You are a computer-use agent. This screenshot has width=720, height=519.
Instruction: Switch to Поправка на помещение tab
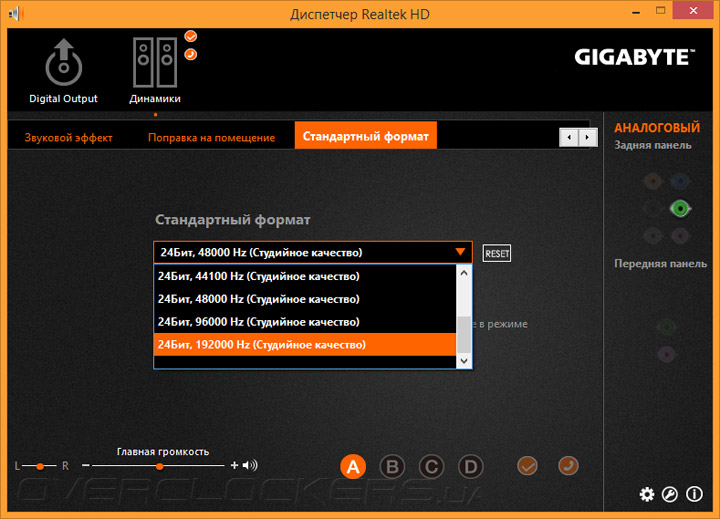pyautogui.click(x=211, y=137)
